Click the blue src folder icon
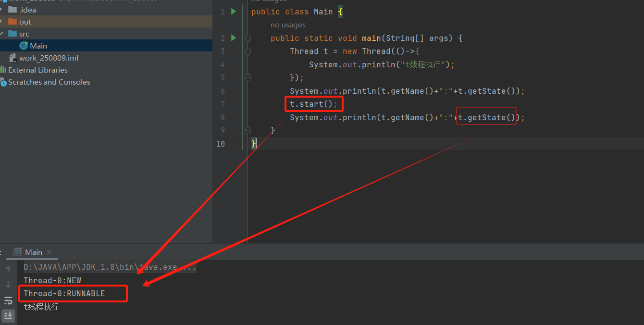The image size is (644, 325). coord(12,34)
